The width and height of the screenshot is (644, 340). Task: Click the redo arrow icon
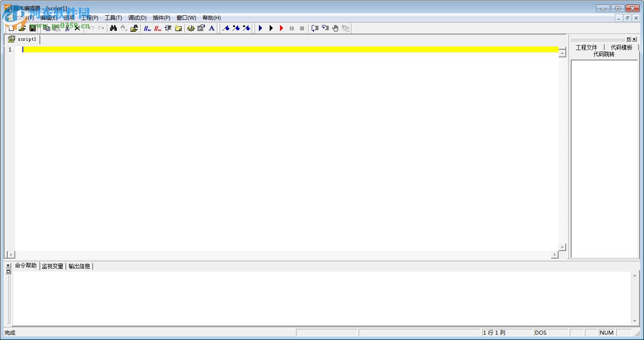(x=101, y=28)
